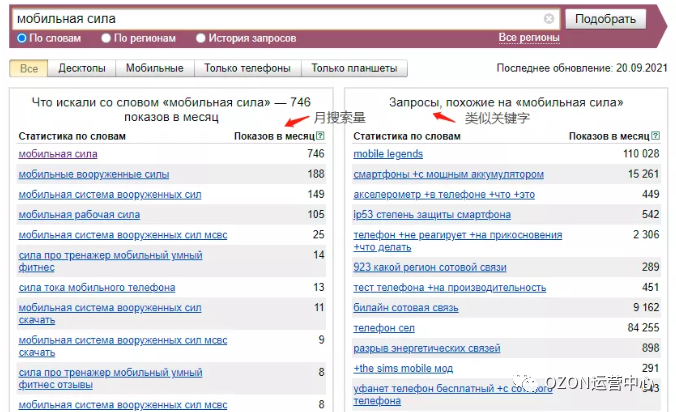Open the Все регионы region selector
This screenshot has height=412, width=676.
click(x=529, y=38)
